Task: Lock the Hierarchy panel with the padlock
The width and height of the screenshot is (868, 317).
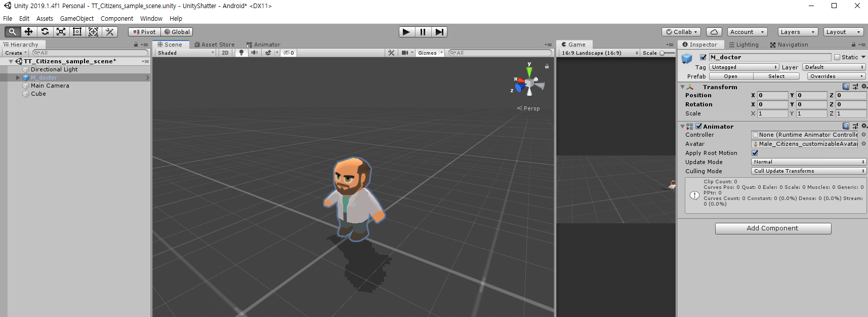Action: [136, 45]
